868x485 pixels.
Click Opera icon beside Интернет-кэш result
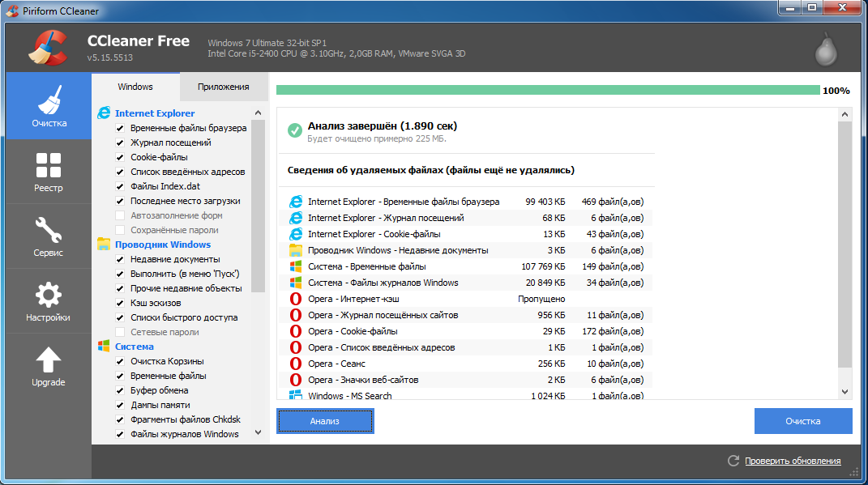296,299
